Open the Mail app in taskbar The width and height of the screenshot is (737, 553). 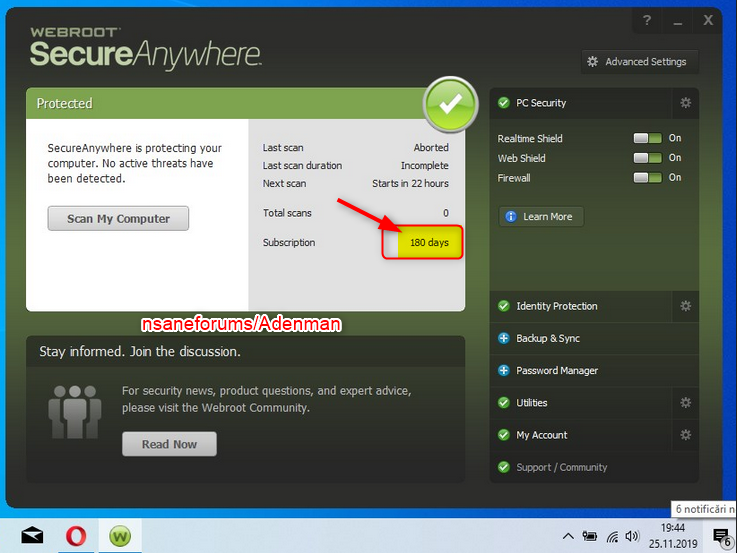[x=32, y=536]
